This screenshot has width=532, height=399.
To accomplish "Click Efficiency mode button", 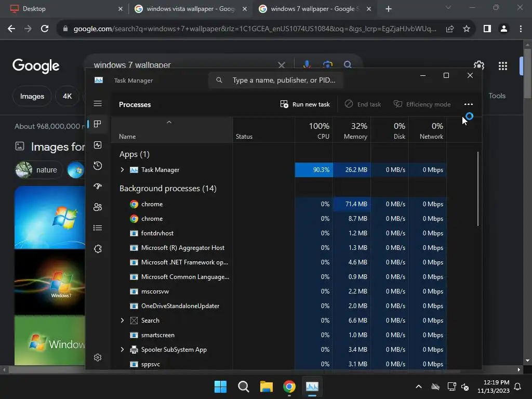I will pyautogui.click(x=422, y=104).
